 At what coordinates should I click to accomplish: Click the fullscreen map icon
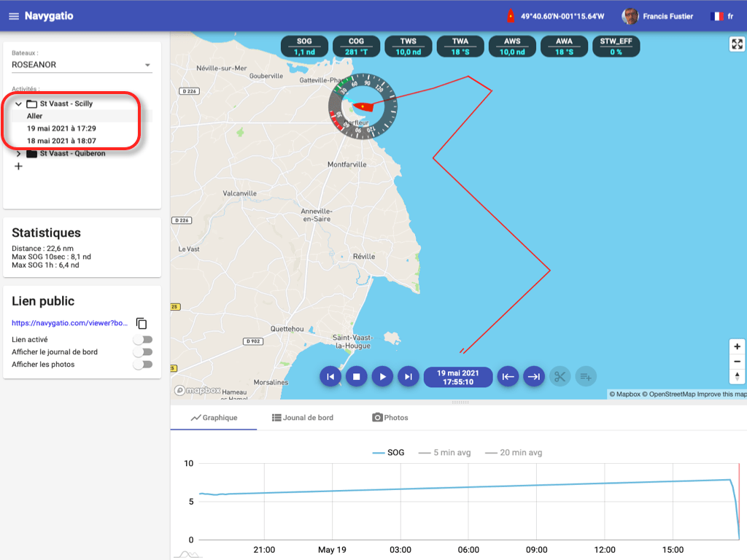coord(737,44)
